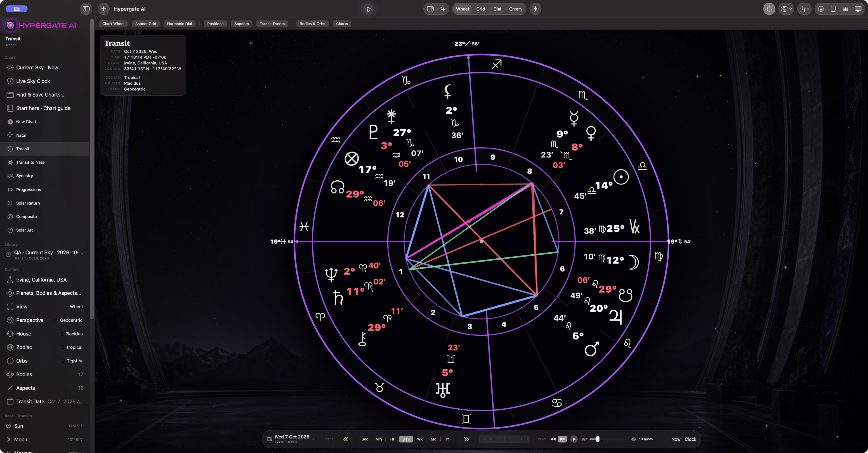Viewport: 868px width, 453px height.
Task: Click the display monitor icon
Action: 858,9
